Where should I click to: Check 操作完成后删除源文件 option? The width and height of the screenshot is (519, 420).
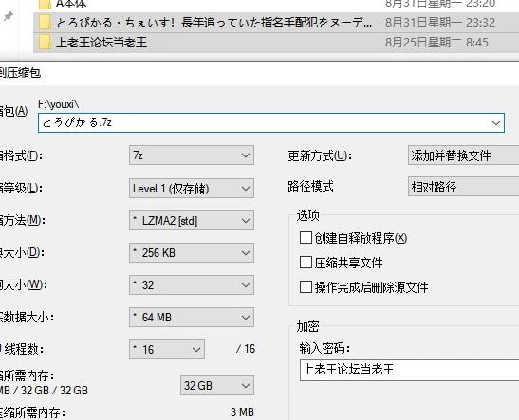click(306, 287)
